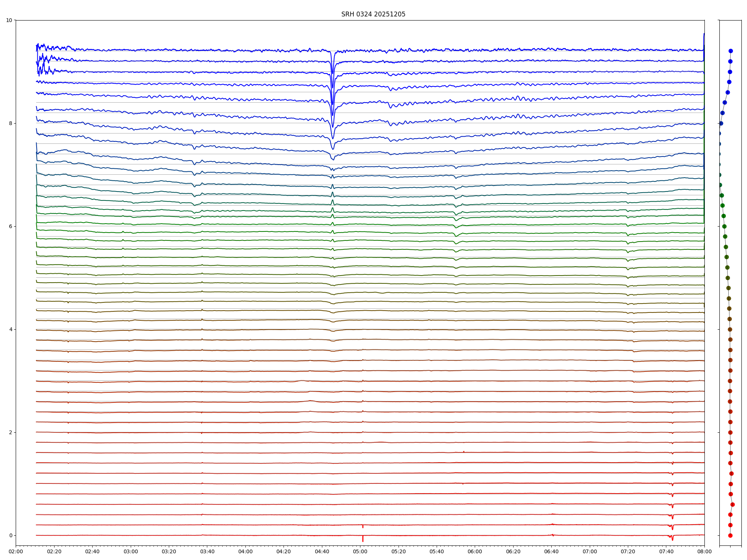Select the y-axis label 10
The height and width of the screenshot is (560, 747).
(9, 20)
